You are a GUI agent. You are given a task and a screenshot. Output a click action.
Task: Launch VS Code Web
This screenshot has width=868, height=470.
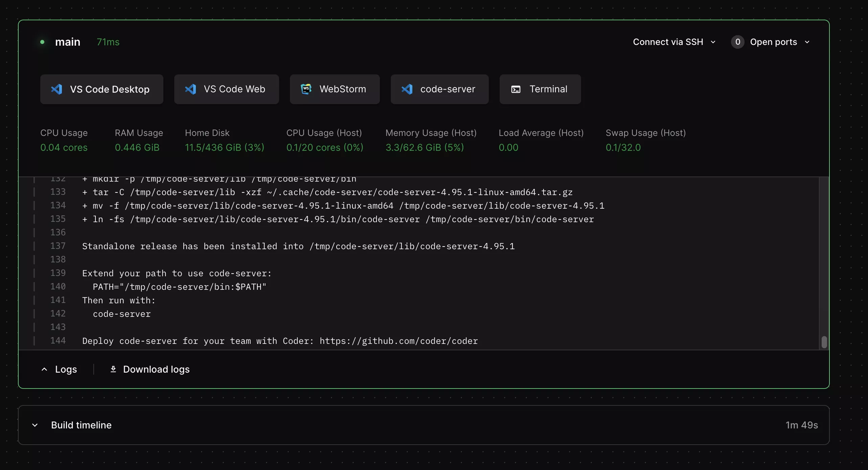(226, 89)
